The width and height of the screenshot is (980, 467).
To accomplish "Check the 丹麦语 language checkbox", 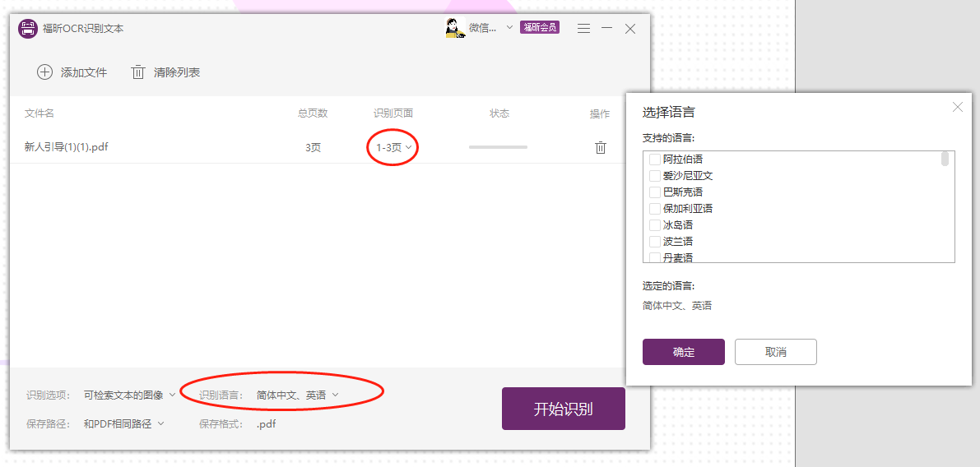I will [655, 257].
